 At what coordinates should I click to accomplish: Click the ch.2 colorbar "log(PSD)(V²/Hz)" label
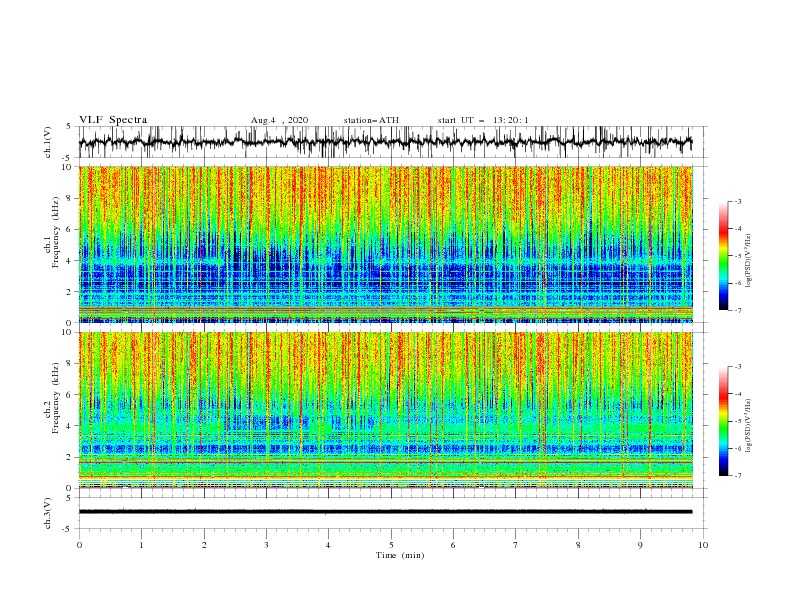click(x=750, y=426)
